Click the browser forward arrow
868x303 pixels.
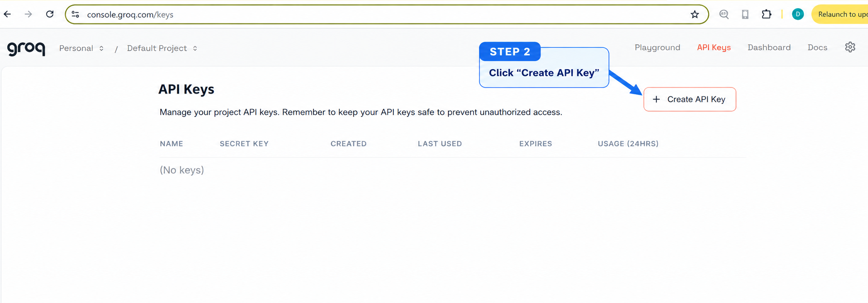coord(28,14)
